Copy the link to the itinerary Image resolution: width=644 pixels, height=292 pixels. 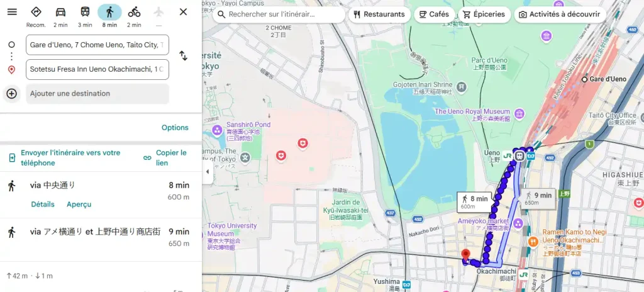click(165, 158)
